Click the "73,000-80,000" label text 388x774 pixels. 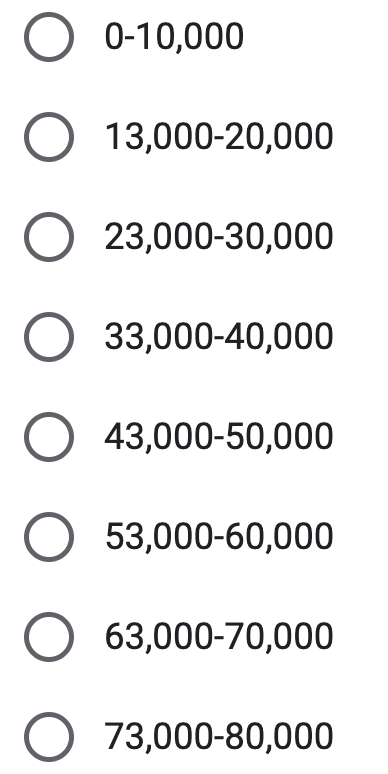coord(219,736)
